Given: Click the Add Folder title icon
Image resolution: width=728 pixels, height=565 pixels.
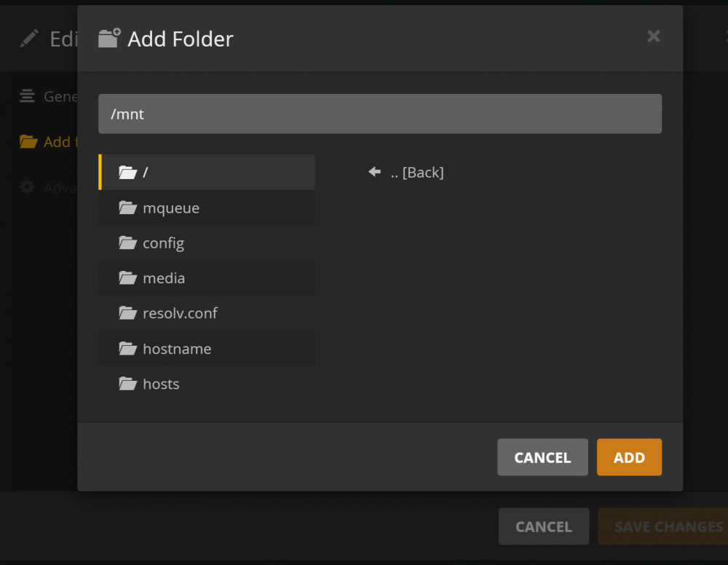Looking at the screenshot, I should [110, 38].
